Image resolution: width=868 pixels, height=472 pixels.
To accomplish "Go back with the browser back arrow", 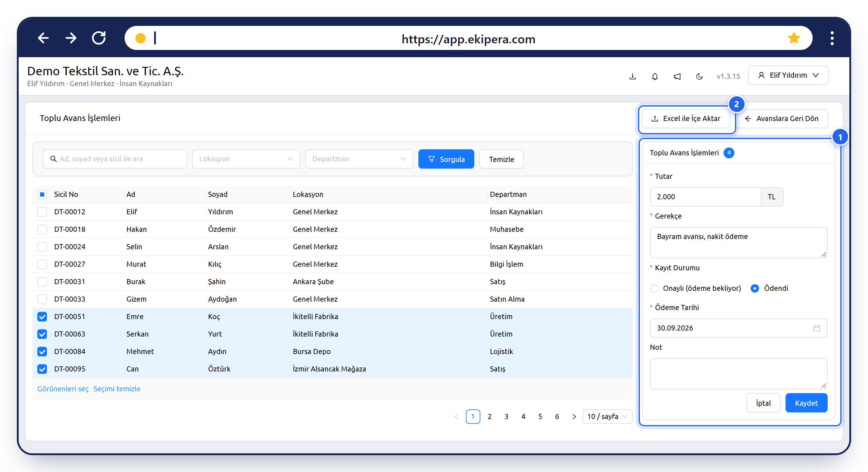I will (43, 38).
